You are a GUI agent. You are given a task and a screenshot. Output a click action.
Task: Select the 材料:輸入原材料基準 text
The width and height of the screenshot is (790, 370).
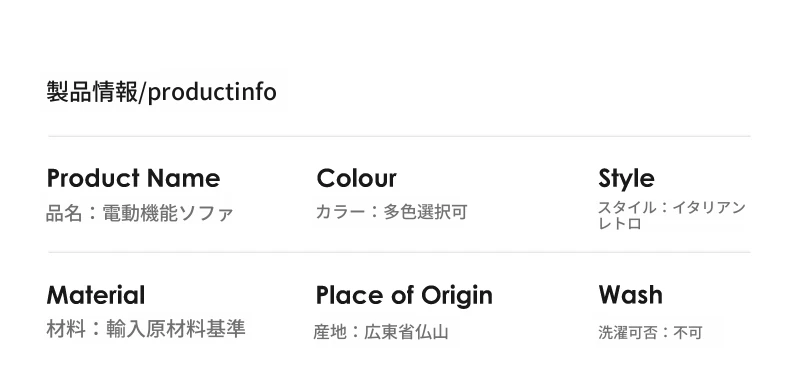tap(146, 329)
